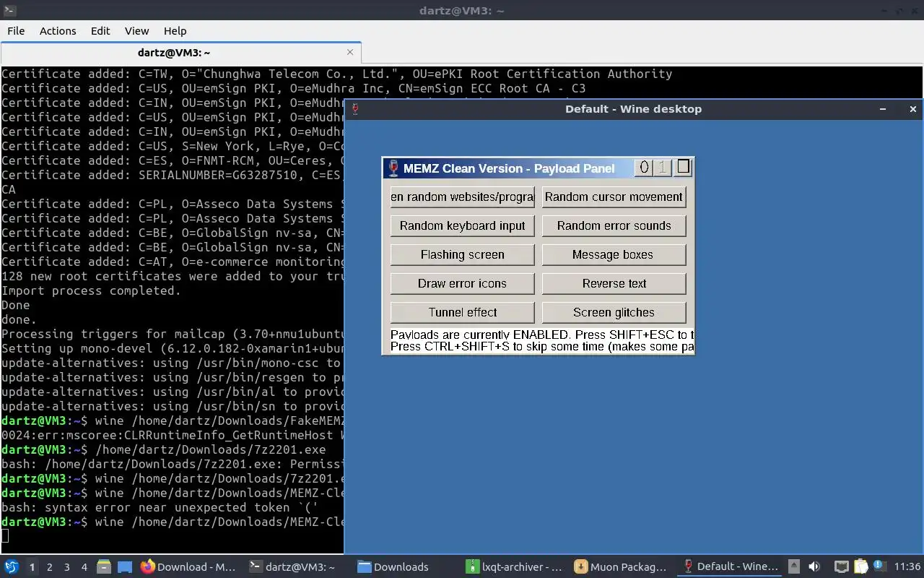Click the Default - Wine desktop taskbar entry
Viewport: 924px width, 578px height.
(x=730, y=567)
